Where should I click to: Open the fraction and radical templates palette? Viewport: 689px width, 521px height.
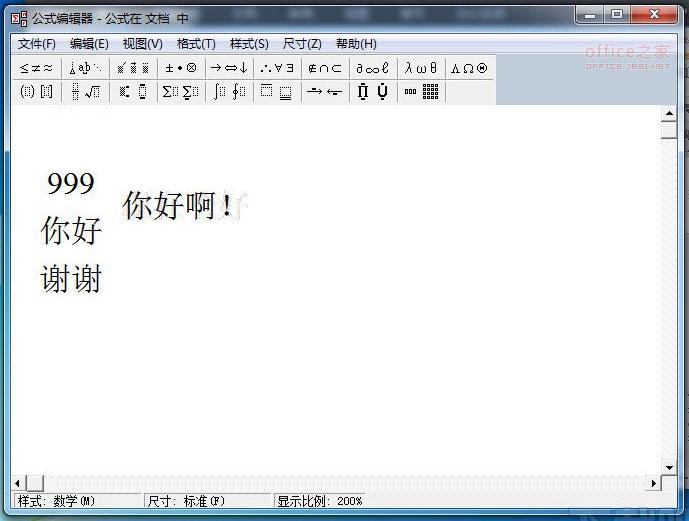(x=85, y=91)
